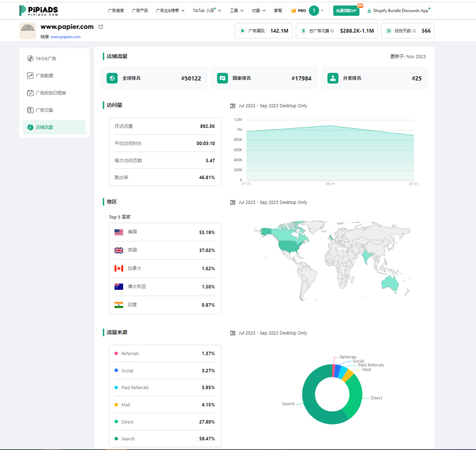Select 广告数据 in the sidebar

54,76
